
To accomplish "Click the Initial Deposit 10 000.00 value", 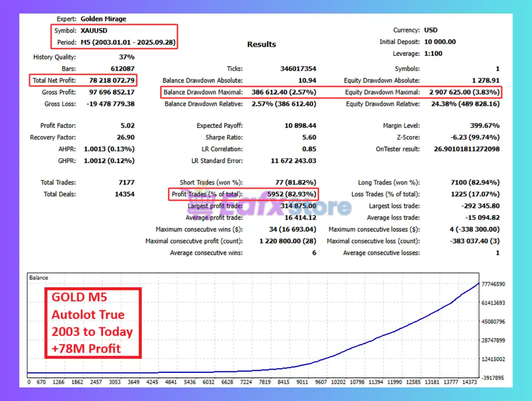I will click(x=440, y=42).
